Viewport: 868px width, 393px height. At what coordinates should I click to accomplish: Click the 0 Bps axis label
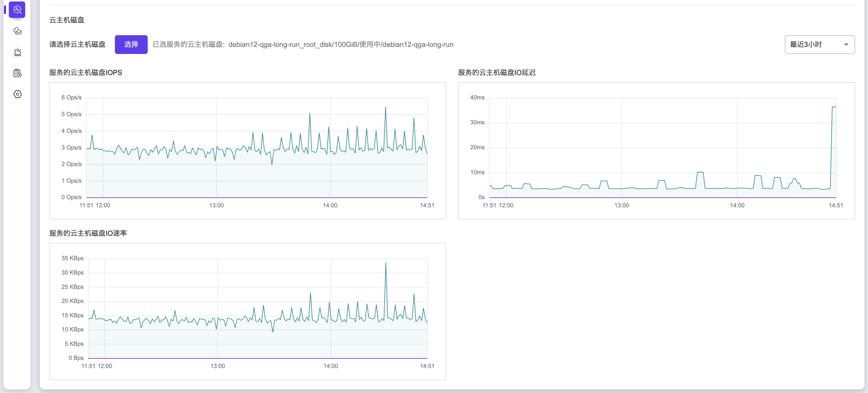click(76, 358)
